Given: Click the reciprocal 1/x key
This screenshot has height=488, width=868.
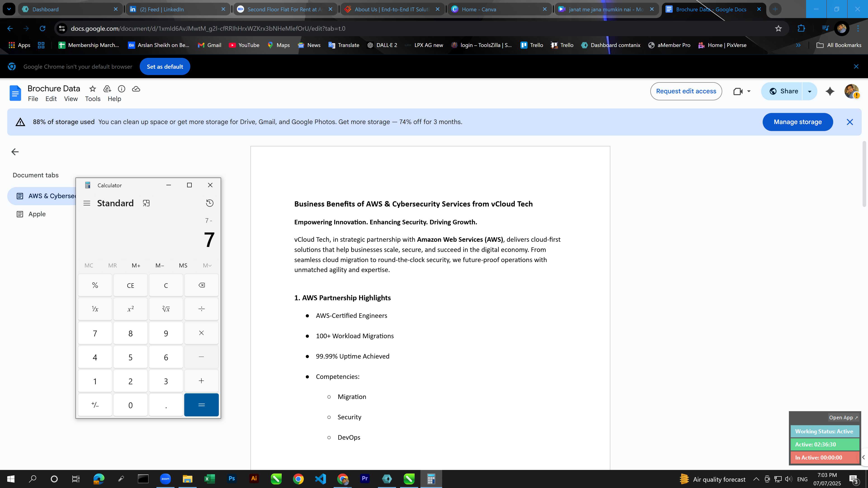Looking at the screenshot, I should coord(95,309).
